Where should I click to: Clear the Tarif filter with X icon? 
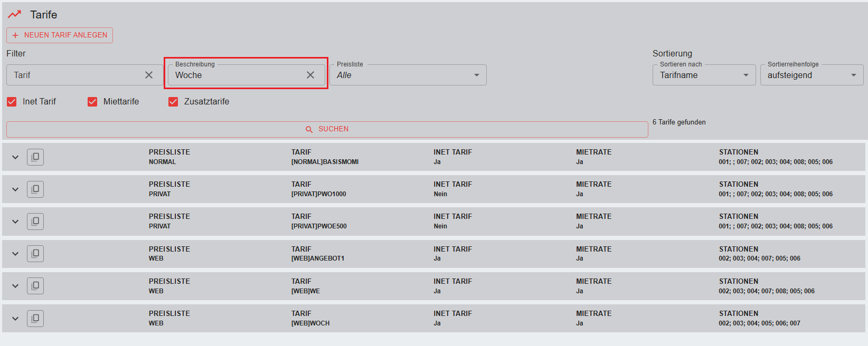click(x=149, y=75)
